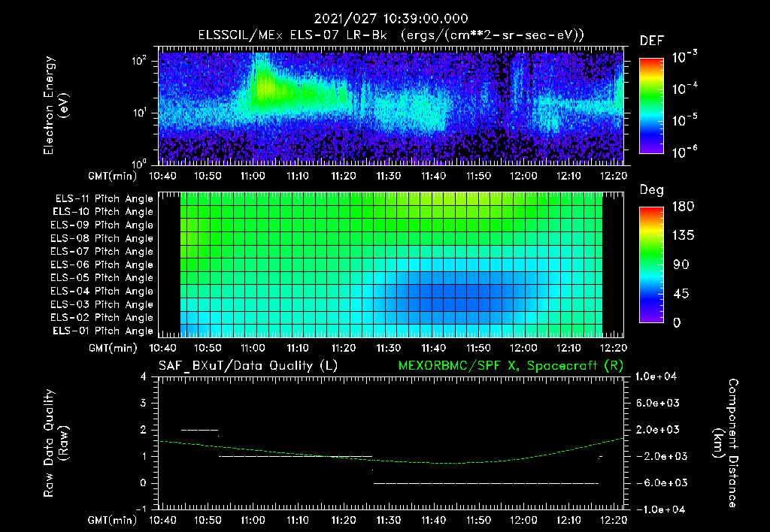Select the ELS-01 Pitch Angle row label
Screen dimensions: 770x532
point(103,331)
